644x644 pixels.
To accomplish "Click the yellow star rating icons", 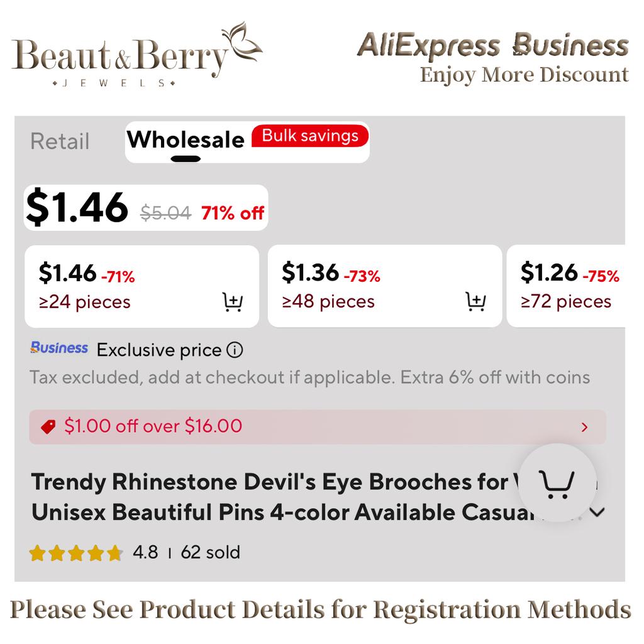I will [75, 553].
